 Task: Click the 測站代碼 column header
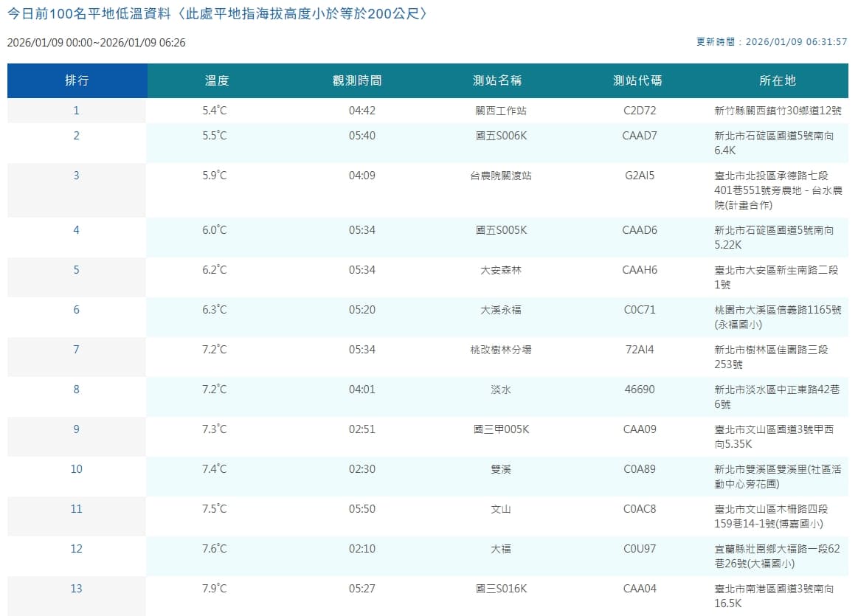pyautogui.click(x=637, y=80)
